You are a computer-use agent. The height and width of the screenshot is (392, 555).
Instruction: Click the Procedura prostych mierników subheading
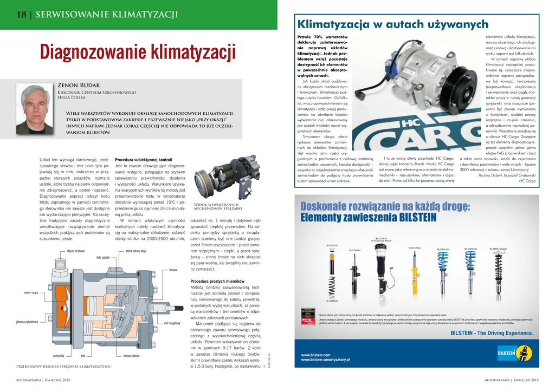click(217, 282)
